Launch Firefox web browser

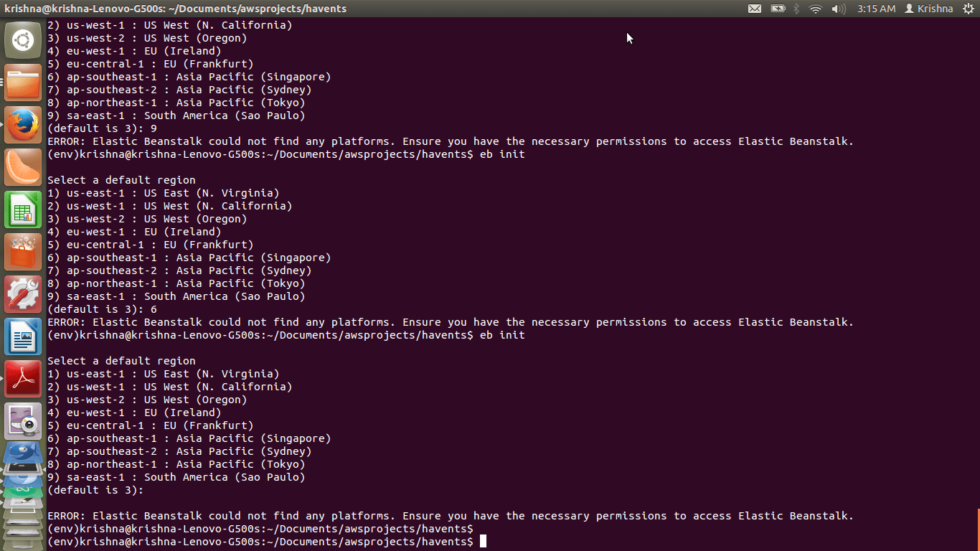tap(23, 125)
